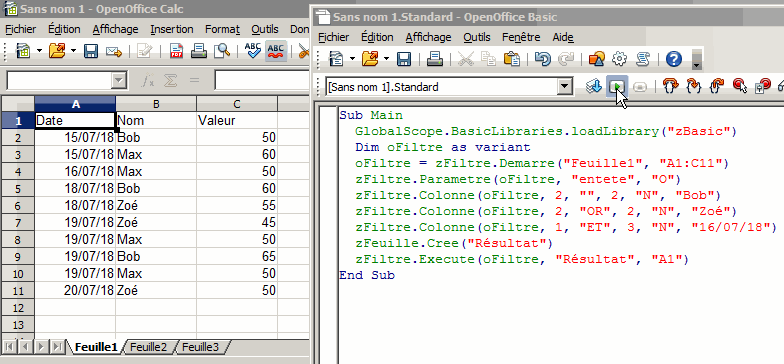Open the Format menu in Calc
The image size is (784, 364).
tap(222, 29)
